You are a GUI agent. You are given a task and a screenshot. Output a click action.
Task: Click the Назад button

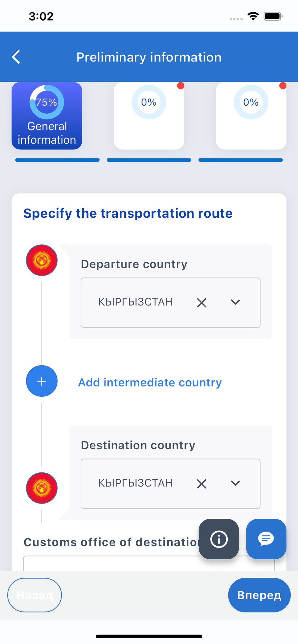coord(35,595)
